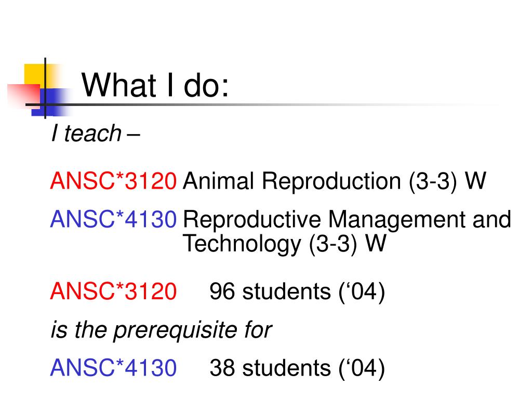Click the '96 students (‘04)' text
The image size is (532, 399).
point(297,291)
